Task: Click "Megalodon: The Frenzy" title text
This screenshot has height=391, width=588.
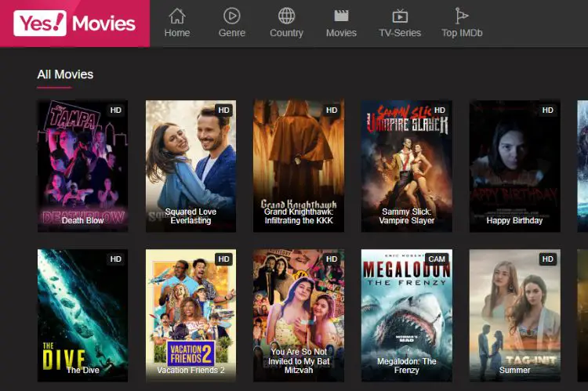Action: [406, 366]
